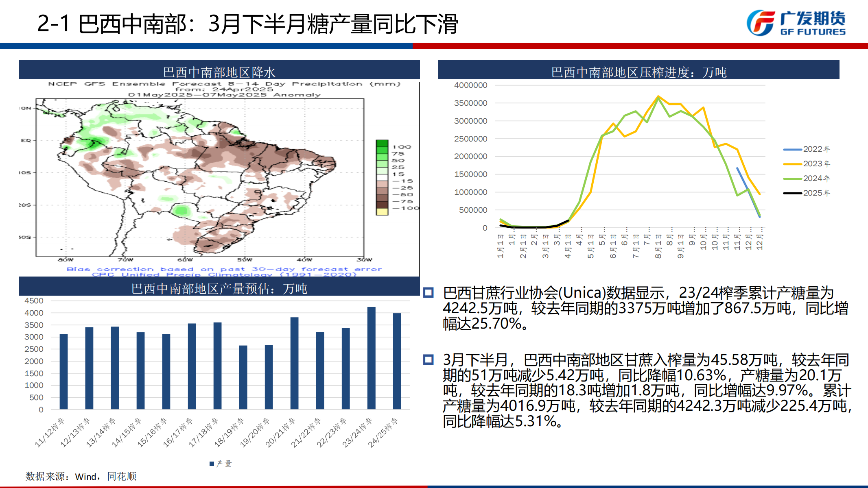
Task: Click the Brazil precipitation anomaly map
Action: [199, 178]
